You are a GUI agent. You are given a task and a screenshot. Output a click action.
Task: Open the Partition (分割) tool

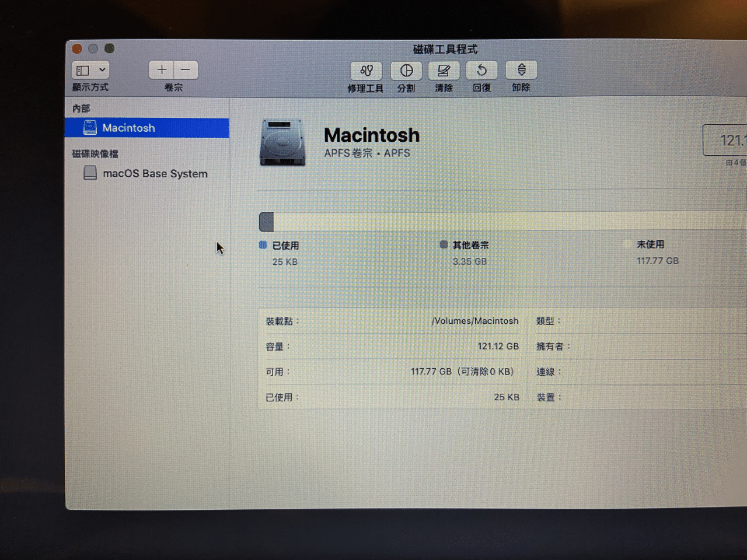[406, 71]
